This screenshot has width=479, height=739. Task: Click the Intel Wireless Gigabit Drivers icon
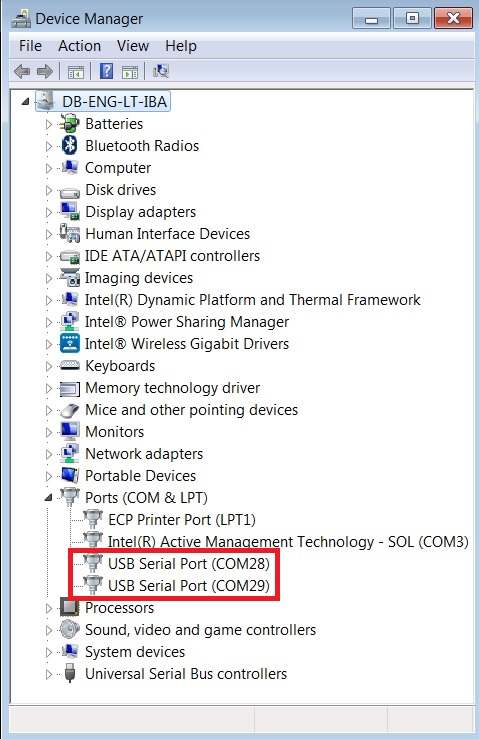point(70,343)
